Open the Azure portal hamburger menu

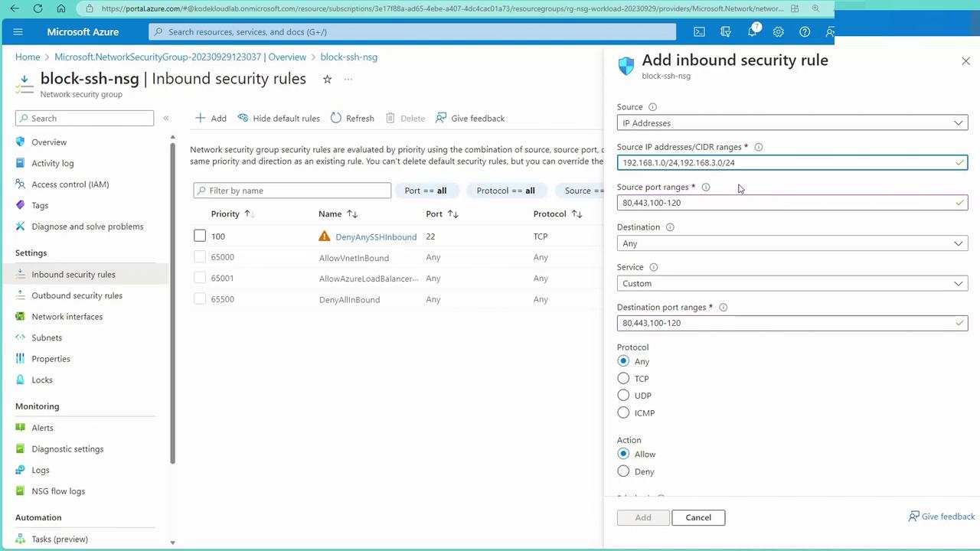18,32
